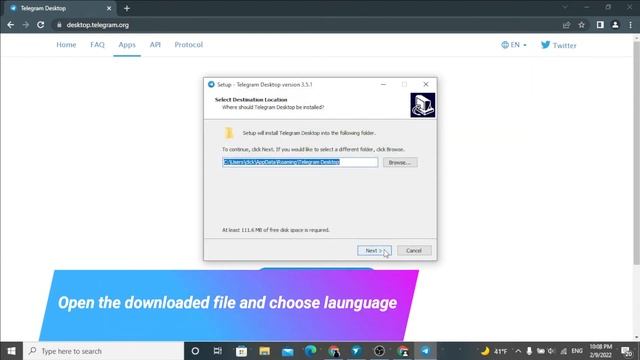Open the taskbar clock and date
Viewport: 640px width, 360px height.
(x=600, y=351)
